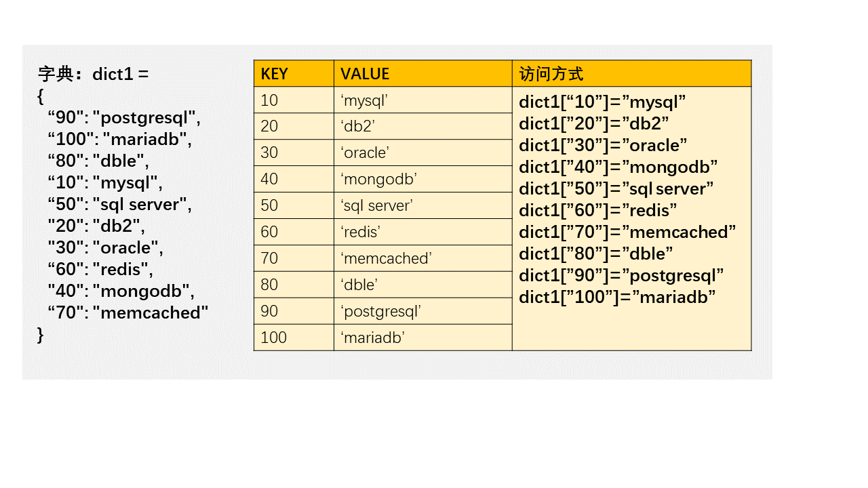This screenshot has width=868, height=488.
Task: Click the dictionary entry "60": "redis"
Action: [100, 270]
